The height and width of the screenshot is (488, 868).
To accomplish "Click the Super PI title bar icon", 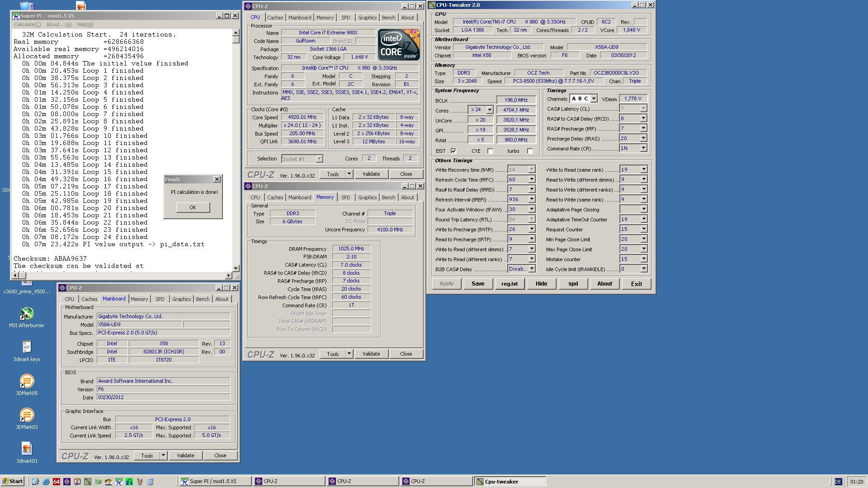I will (16, 15).
